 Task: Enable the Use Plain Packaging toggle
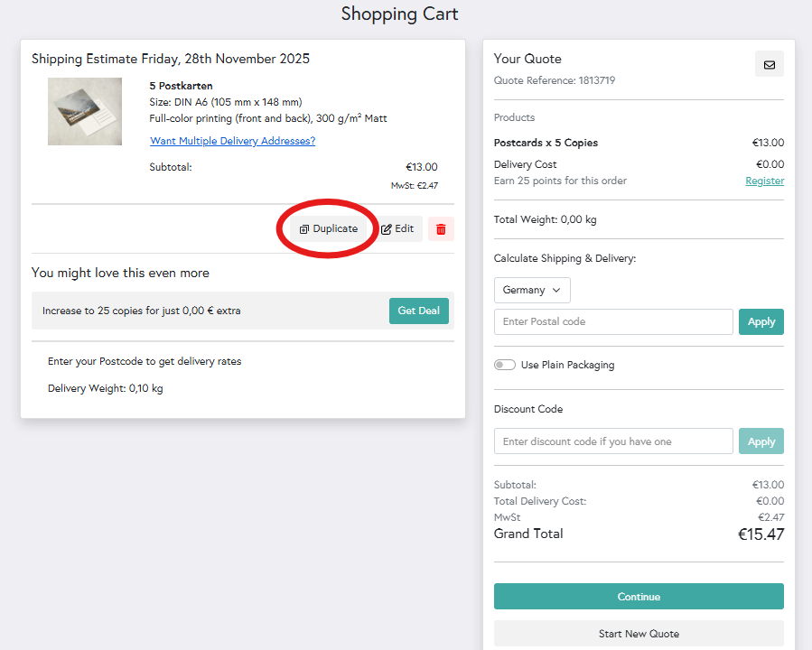click(x=505, y=365)
